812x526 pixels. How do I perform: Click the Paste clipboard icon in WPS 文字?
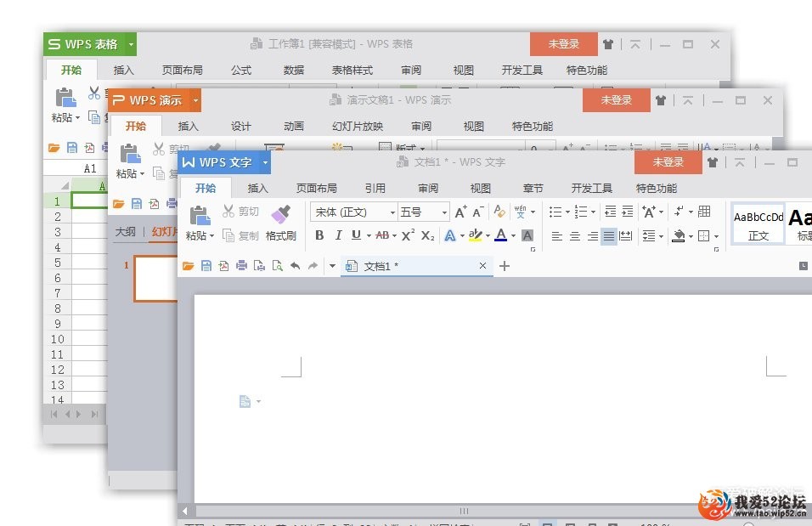[200, 215]
